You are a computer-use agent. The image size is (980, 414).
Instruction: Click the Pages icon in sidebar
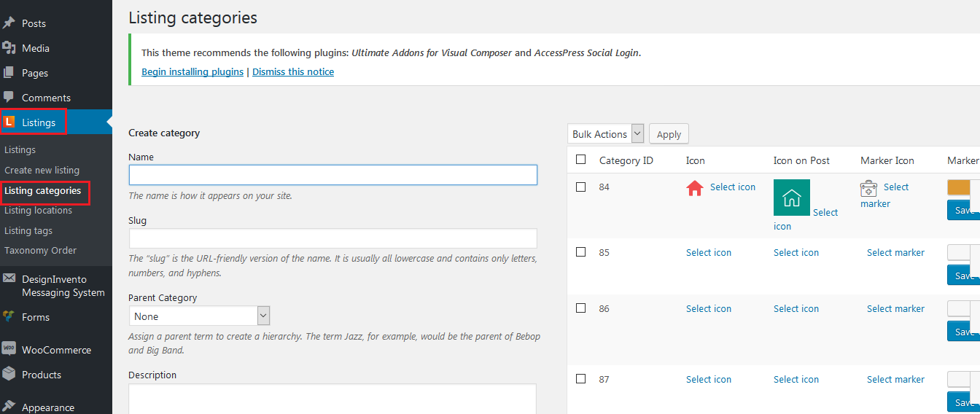point(9,73)
